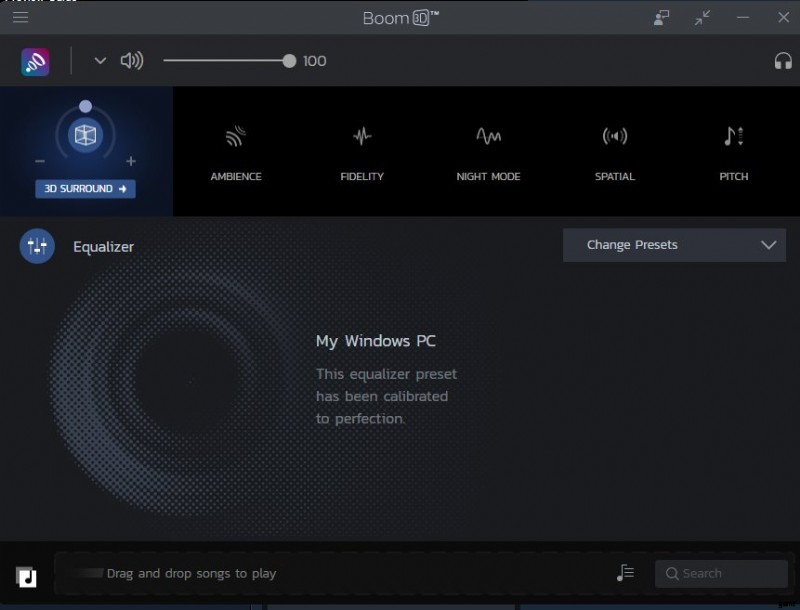Toggle the 3D Surround cube icon

(85, 135)
